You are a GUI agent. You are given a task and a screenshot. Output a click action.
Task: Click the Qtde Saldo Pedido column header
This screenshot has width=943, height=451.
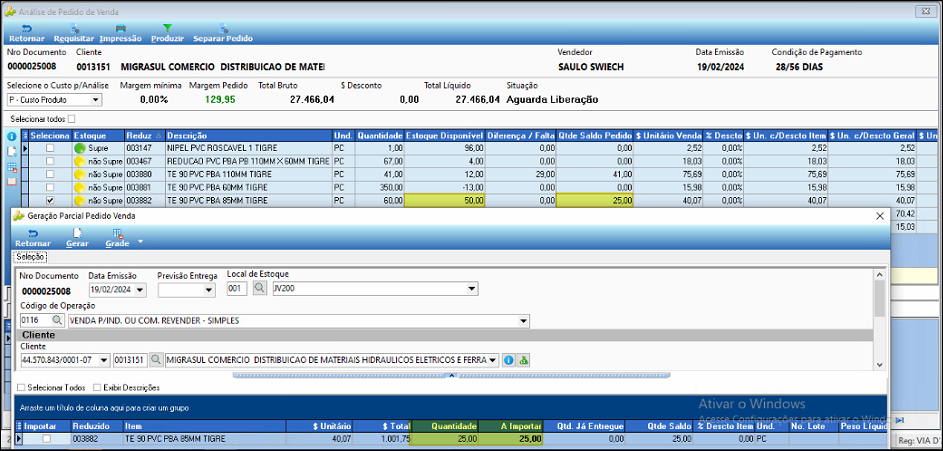pyautogui.click(x=595, y=136)
